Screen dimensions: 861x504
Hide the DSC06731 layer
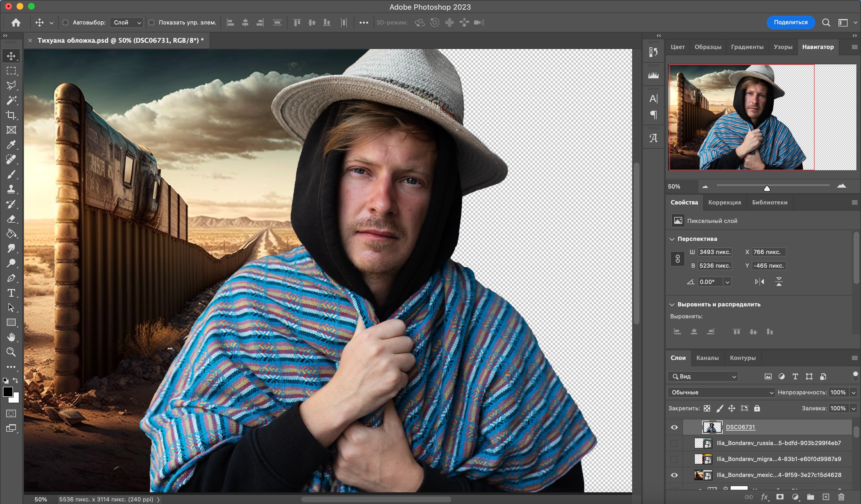pos(674,427)
